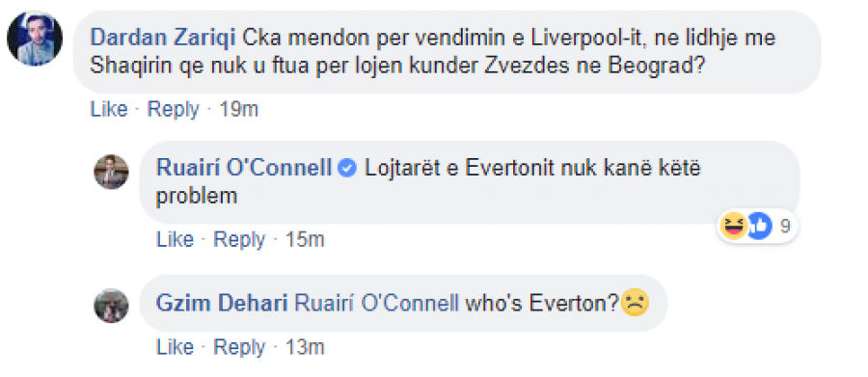Open Gzim Dehari's profile avatar

pos(111,306)
